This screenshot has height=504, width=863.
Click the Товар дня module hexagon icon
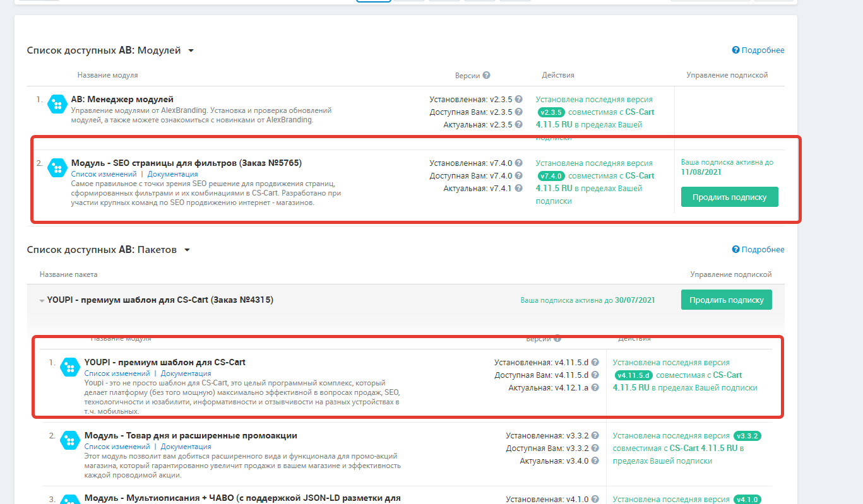tap(70, 440)
